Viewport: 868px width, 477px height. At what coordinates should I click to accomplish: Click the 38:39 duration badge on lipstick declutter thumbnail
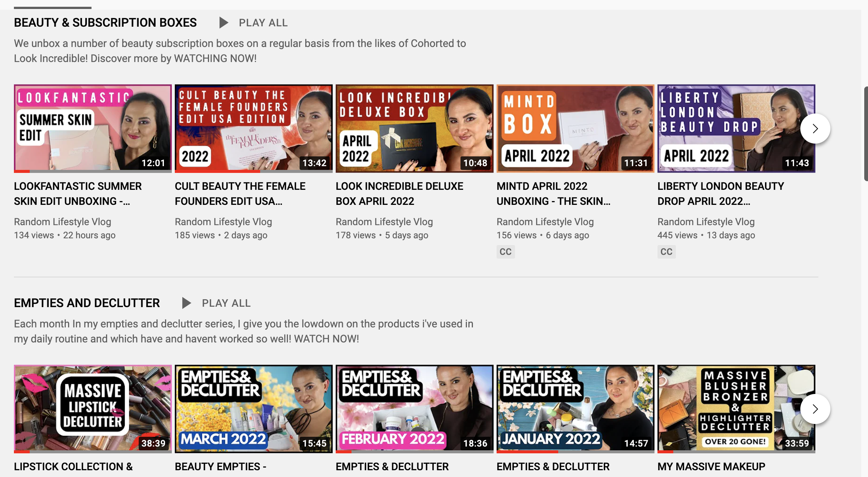153,443
